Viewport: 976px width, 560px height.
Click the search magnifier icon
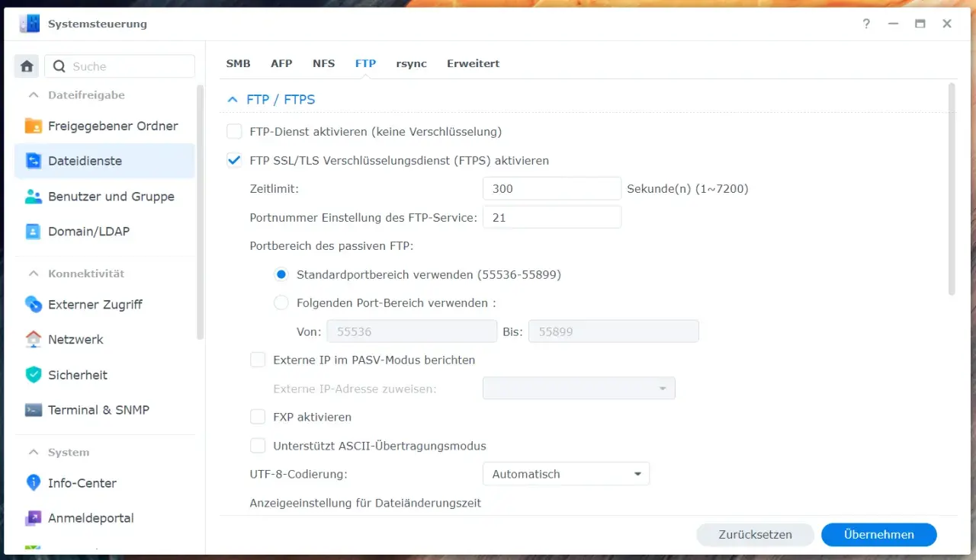click(59, 66)
